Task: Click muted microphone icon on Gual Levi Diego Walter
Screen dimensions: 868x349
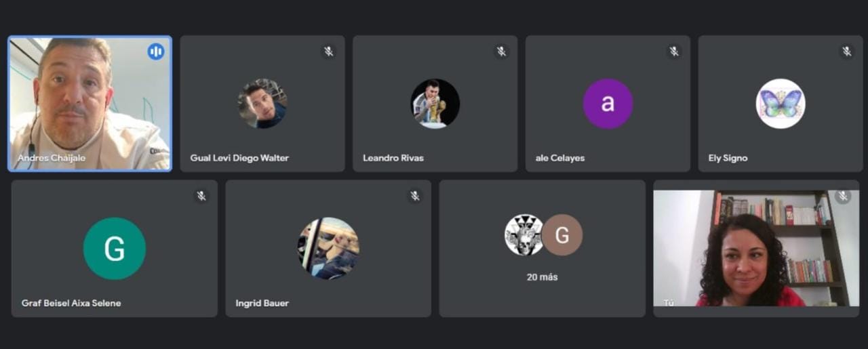Action: pyautogui.click(x=329, y=52)
